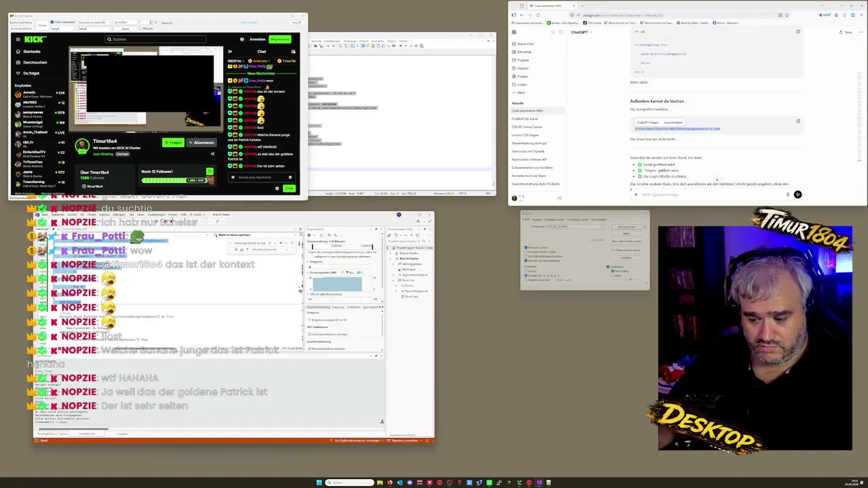Open the chat users list icon on Kick
Image resolution: width=868 pixels, height=488 pixels.
click(x=293, y=52)
